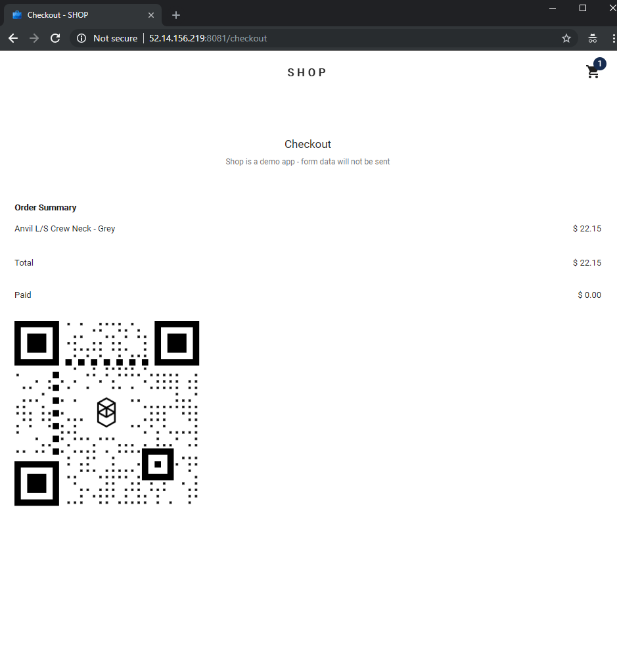
Task: Click the Total label
Action: (24, 263)
